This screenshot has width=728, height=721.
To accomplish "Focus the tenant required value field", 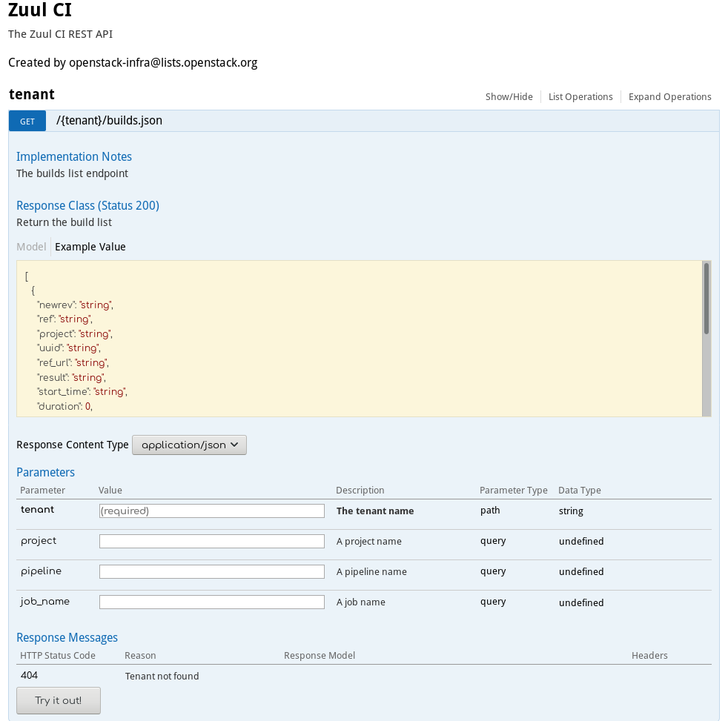I will [212, 511].
